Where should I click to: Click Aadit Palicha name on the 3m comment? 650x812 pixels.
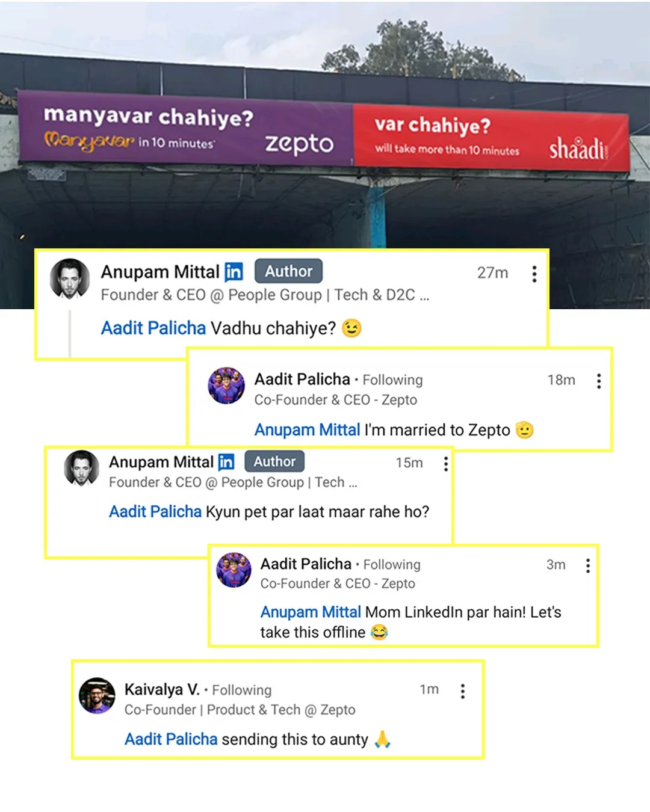(306, 564)
